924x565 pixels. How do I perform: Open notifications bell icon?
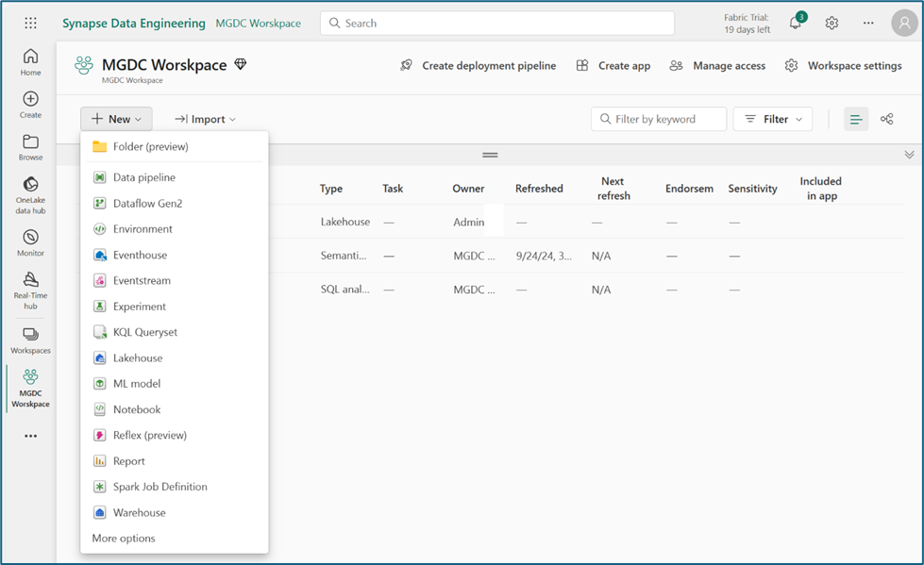(x=796, y=23)
